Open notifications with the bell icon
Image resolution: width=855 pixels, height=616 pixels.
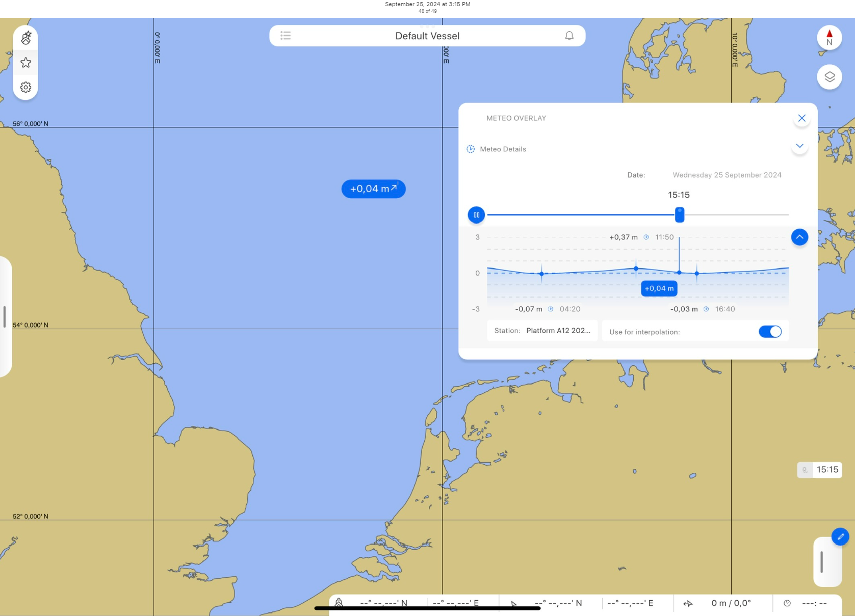click(x=569, y=36)
